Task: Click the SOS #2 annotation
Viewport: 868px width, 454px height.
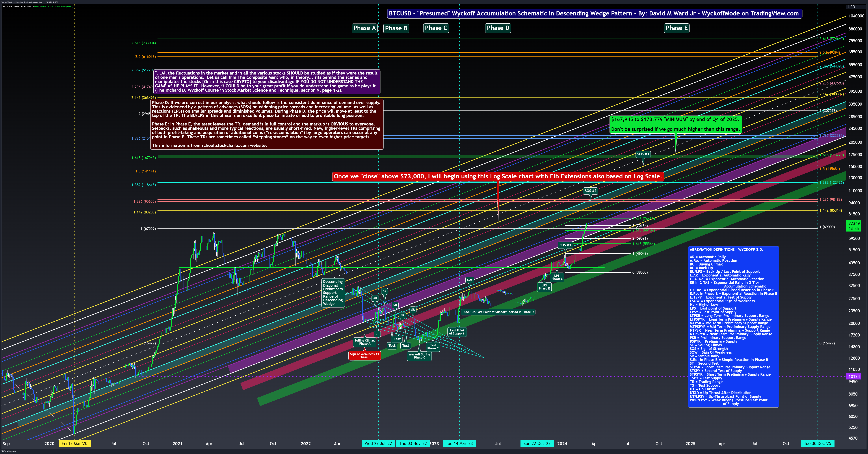Action: 590,191
